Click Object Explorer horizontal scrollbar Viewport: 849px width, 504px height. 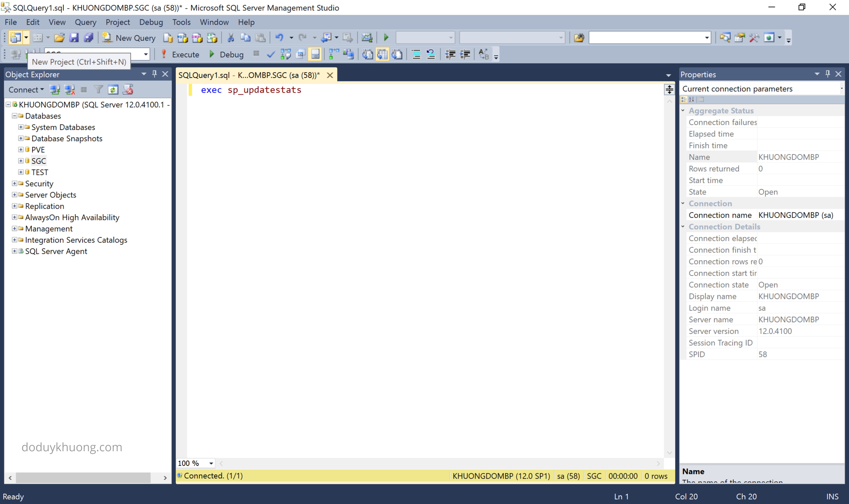click(x=83, y=477)
